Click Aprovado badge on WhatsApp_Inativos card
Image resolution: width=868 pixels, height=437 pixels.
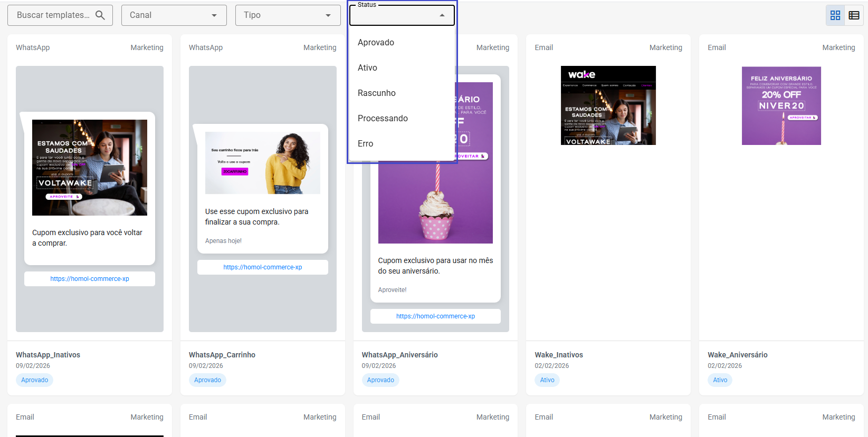(35, 380)
